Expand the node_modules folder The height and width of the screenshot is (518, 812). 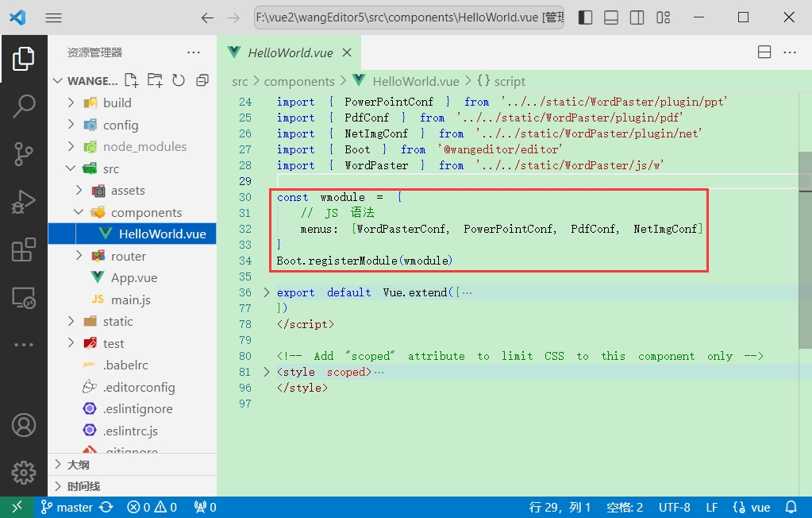71,147
